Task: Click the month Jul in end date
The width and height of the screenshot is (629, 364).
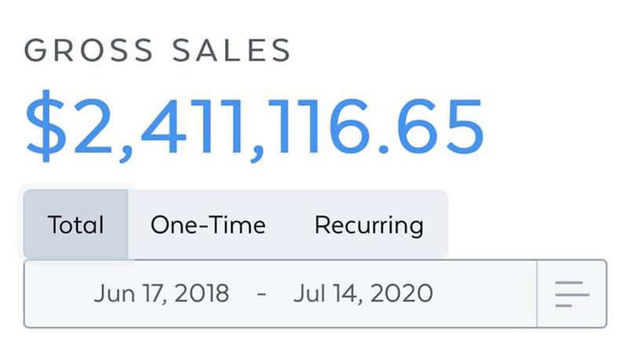Action: point(309,293)
